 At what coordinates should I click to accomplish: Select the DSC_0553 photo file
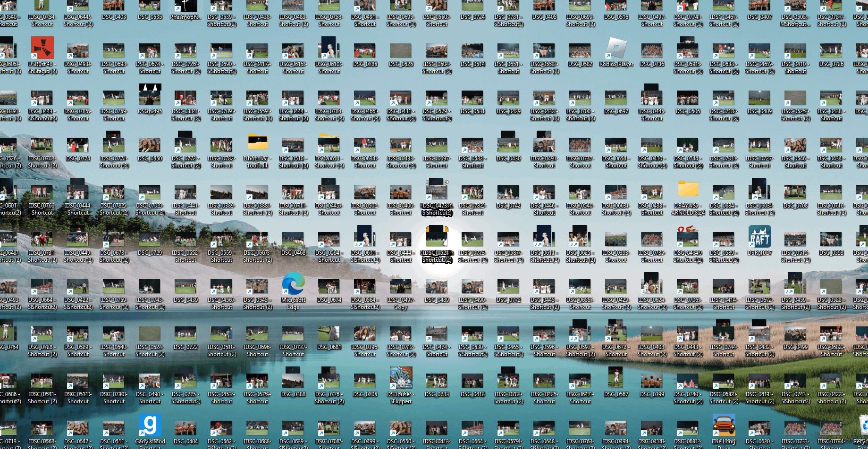[x=831, y=240]
